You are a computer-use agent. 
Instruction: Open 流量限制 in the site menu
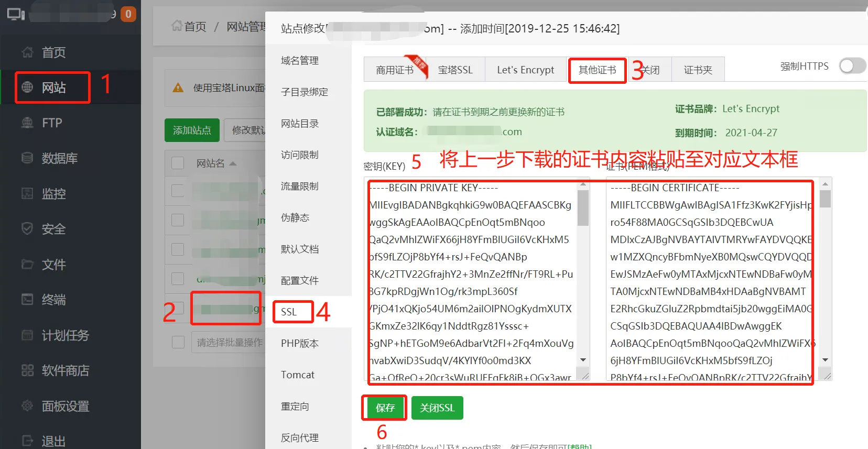(300, 186)
